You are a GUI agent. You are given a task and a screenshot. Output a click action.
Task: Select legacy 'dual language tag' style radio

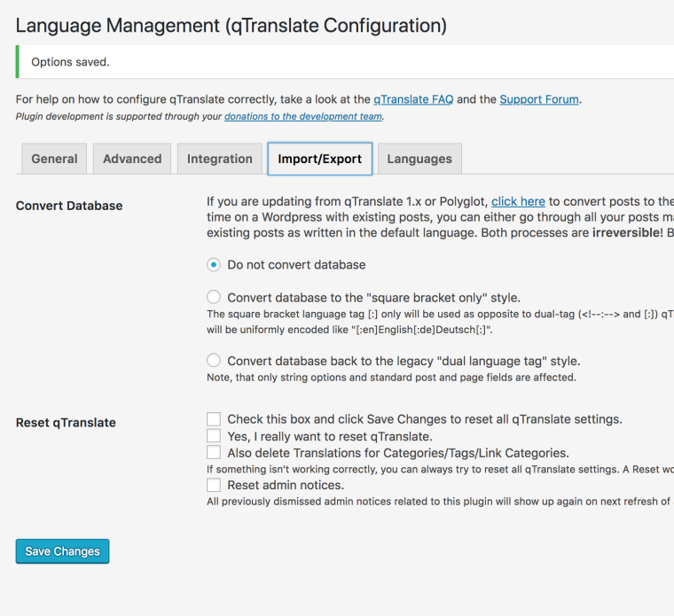(x=214, y=361)
